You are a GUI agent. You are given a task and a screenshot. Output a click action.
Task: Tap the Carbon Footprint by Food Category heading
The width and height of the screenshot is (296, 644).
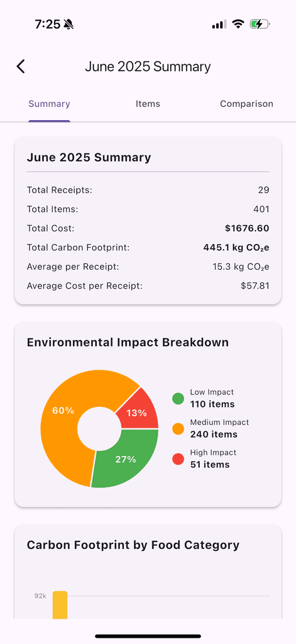(133, 545)
